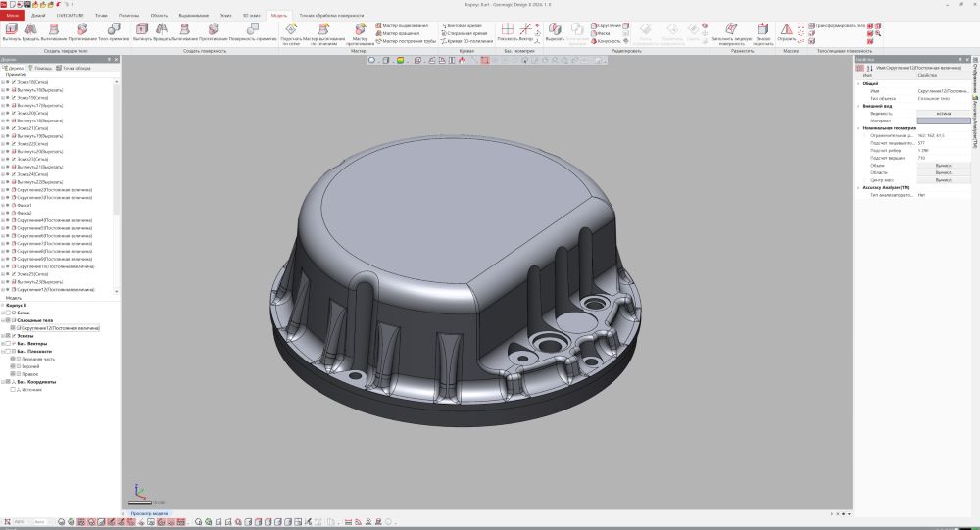Collapse Общая section in properties panel
The height and width of the screenshot is (530, 980).
[x=858, y=83]
